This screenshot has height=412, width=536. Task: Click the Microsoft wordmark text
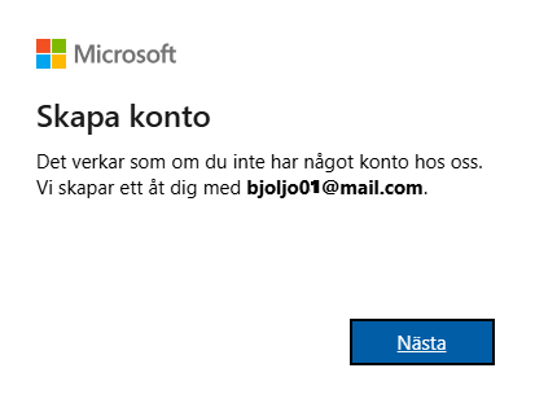125,54
